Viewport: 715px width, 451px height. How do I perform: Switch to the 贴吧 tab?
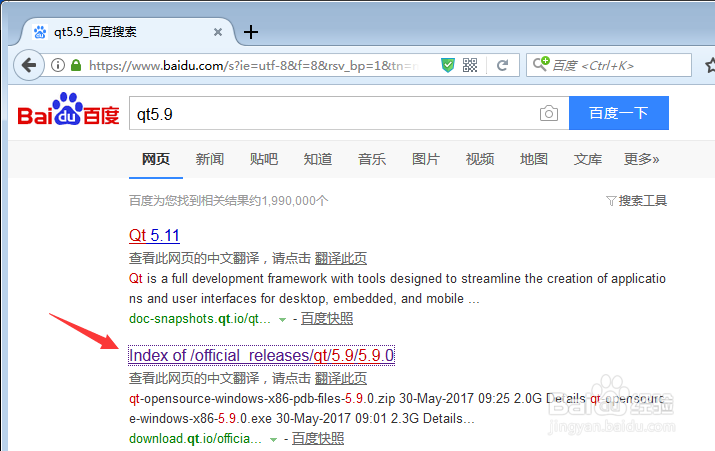click(264, 159)
